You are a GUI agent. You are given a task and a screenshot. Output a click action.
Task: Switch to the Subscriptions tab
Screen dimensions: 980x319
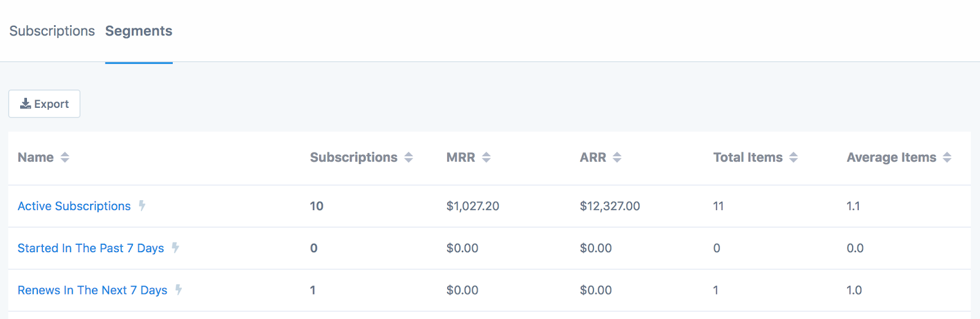pyautogui.click(x=52, y=31)
